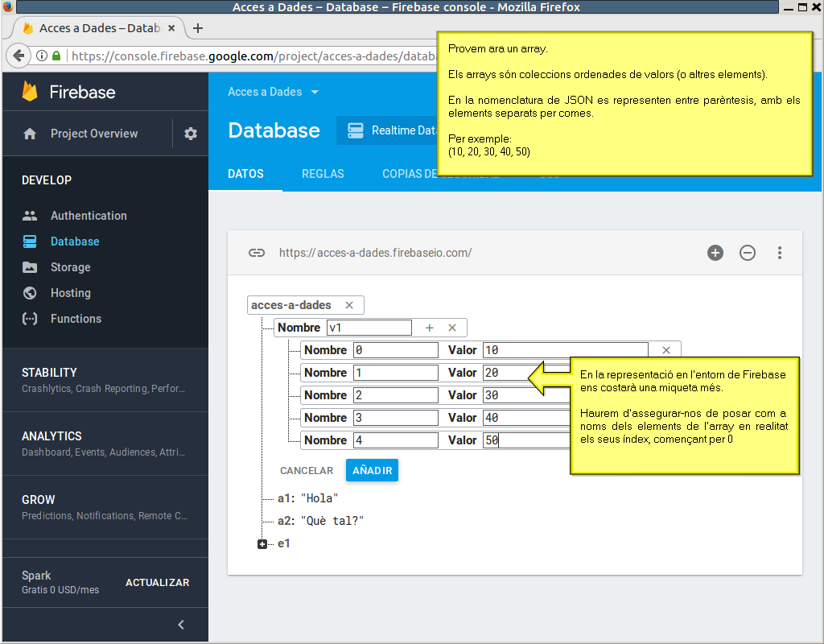Screen dimensions: 824x644
Task: Click the Nombre field containing 4
Action: 396,440
